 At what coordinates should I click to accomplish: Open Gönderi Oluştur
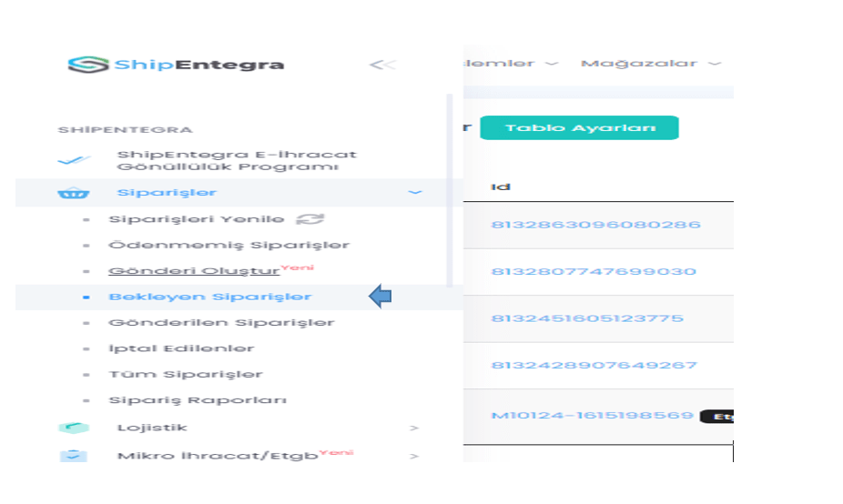point(194,271)
